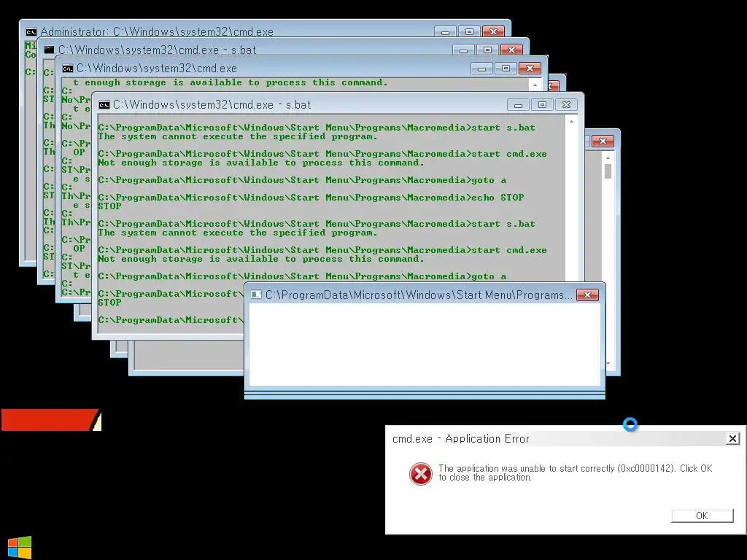The height and width of the screenshot is (560, 747).
Task: Close the rightmost background cmd window
Action: click(x=603, y=141)
